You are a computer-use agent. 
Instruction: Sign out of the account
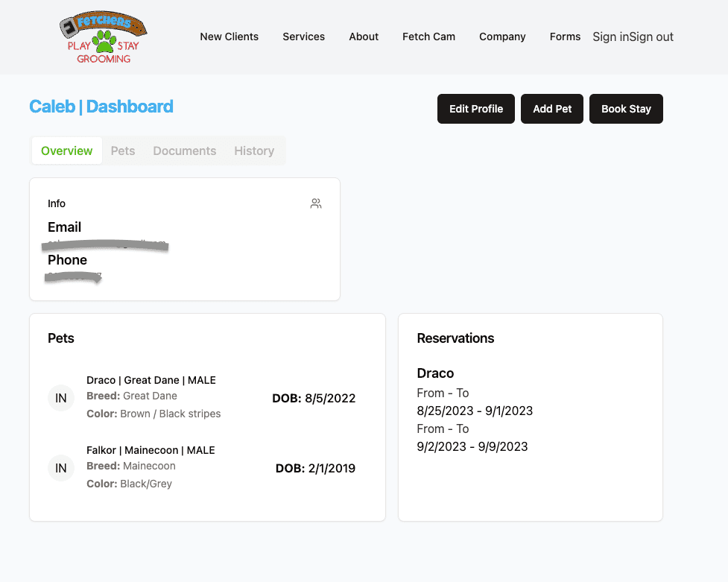point(653,37)
